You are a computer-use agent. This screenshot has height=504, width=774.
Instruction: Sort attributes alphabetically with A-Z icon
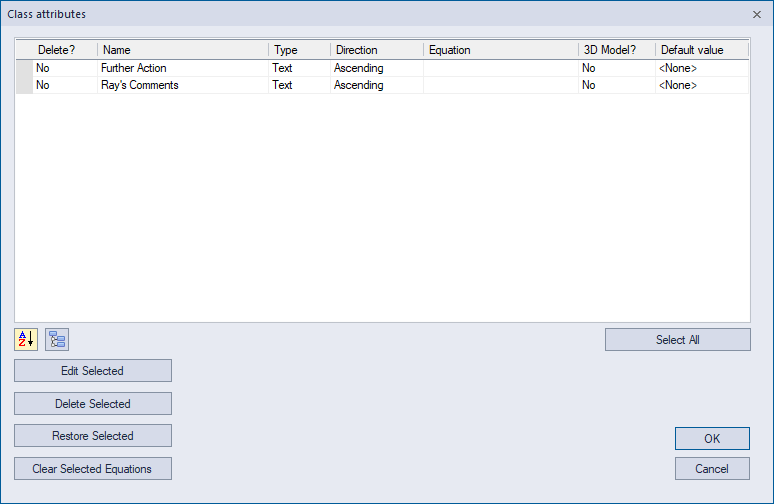[26, 340]
